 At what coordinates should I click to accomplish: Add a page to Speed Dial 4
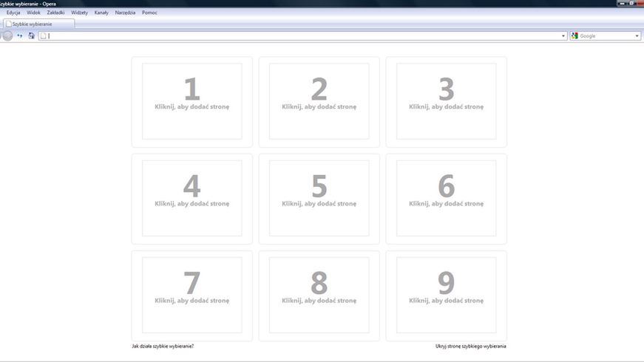pyautogui.click(x=191, y=199)
